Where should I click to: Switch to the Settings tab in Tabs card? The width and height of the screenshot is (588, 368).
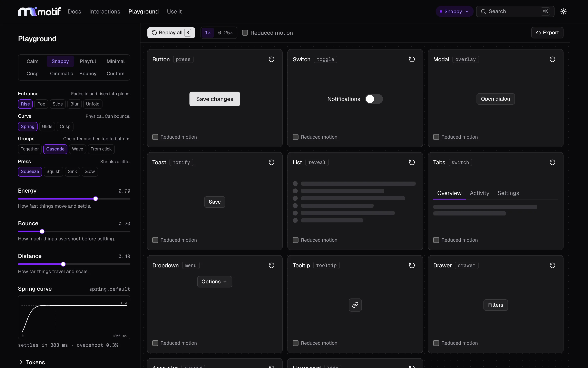[x=508, y=193]
